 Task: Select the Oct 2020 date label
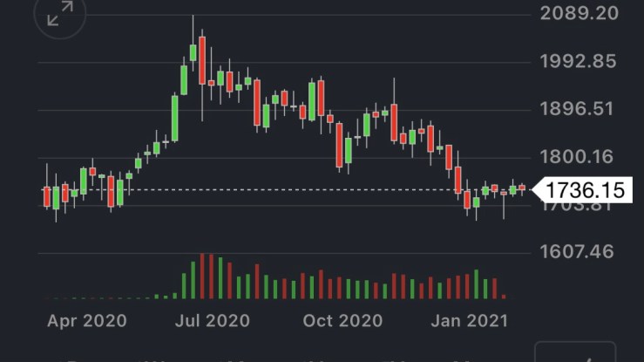(342, 320)
